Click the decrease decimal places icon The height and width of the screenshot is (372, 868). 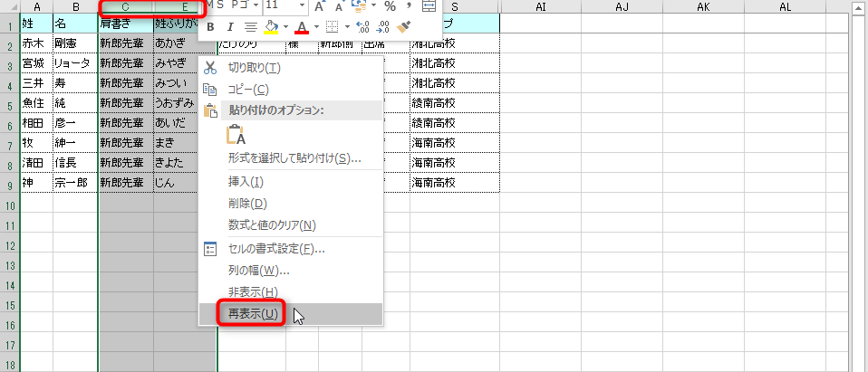click(383, 27)
